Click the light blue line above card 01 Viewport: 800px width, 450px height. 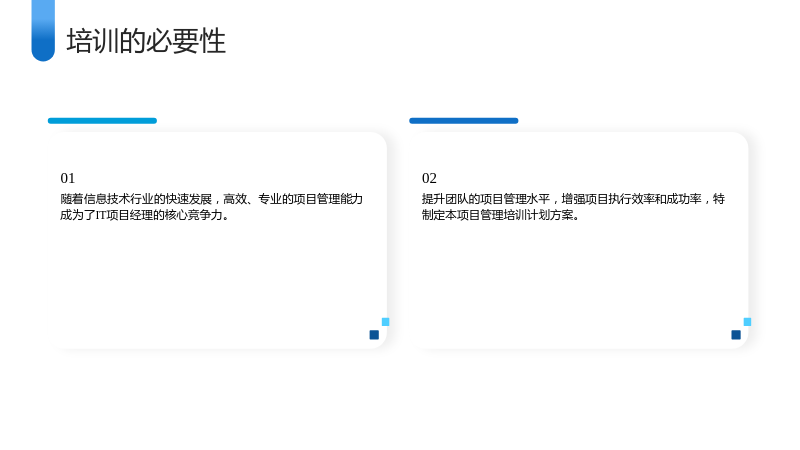point(102,121)
